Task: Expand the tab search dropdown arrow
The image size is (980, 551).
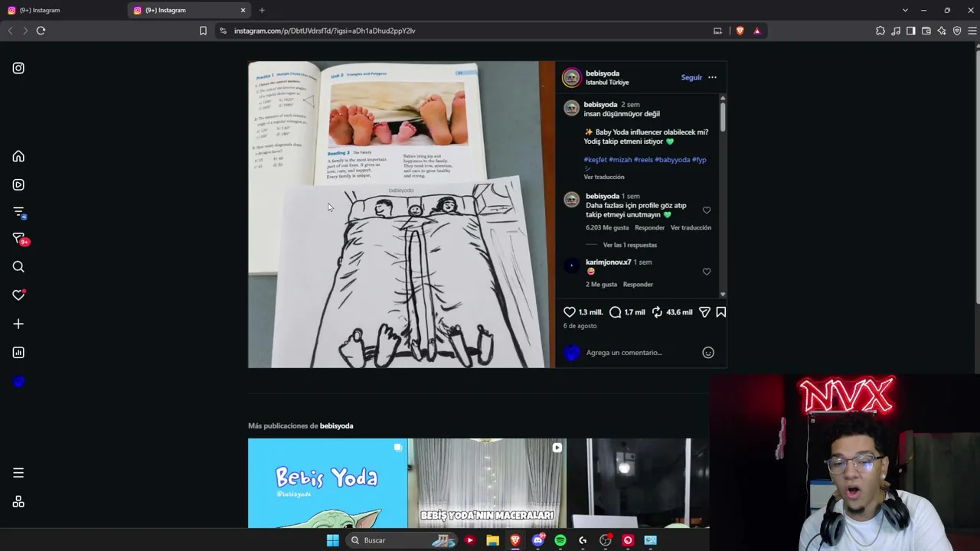Action: pyautogui.click(x=905, y=10)
